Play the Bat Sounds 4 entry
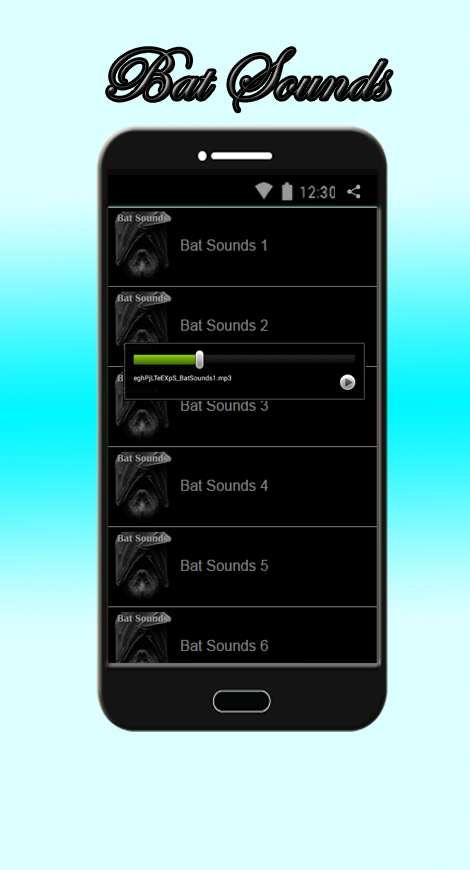Screen dimensions: 470x870 point(242,487)
